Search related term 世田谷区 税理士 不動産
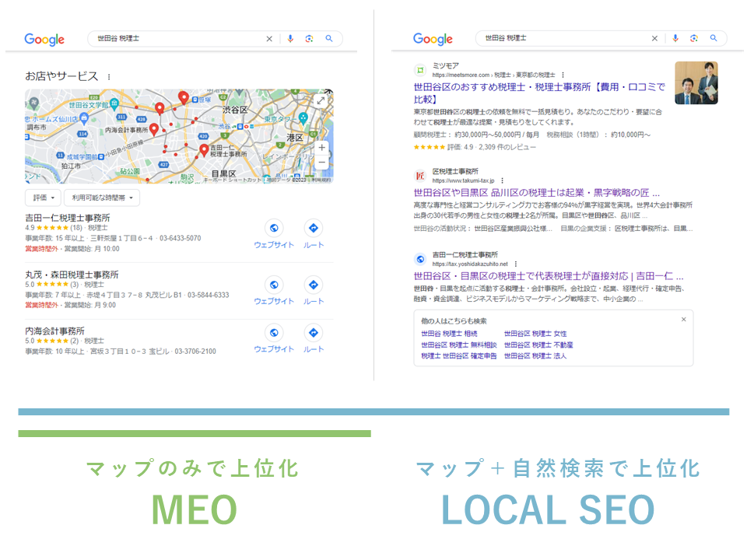Screen dimensions: 747x560 [538, 345]
